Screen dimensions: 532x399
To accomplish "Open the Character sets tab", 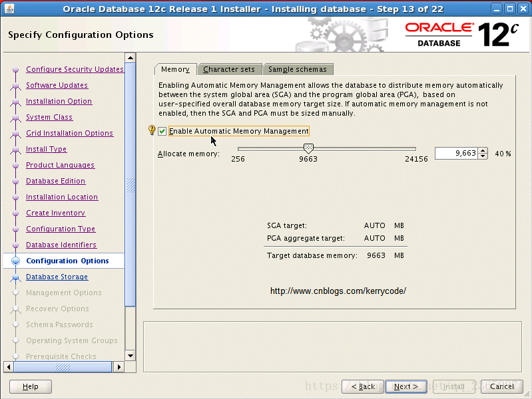I will pos(229,69).
